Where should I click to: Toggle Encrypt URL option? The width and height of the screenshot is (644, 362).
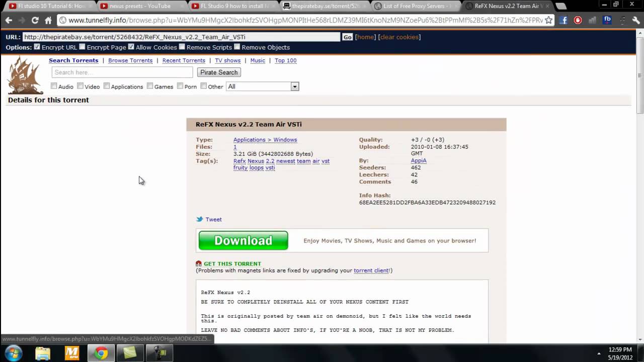click(x=37, y=47)
